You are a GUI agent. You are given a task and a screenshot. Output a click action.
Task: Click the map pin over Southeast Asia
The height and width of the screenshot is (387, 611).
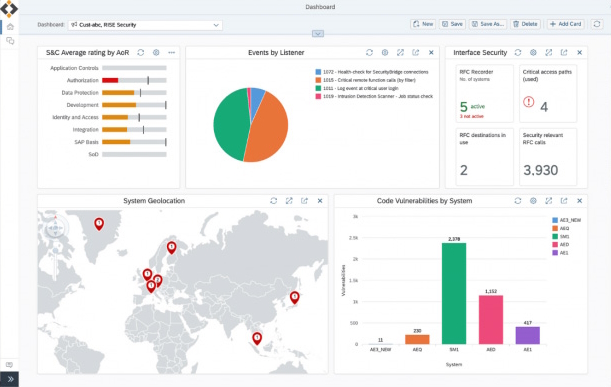[x=257, y=338]
